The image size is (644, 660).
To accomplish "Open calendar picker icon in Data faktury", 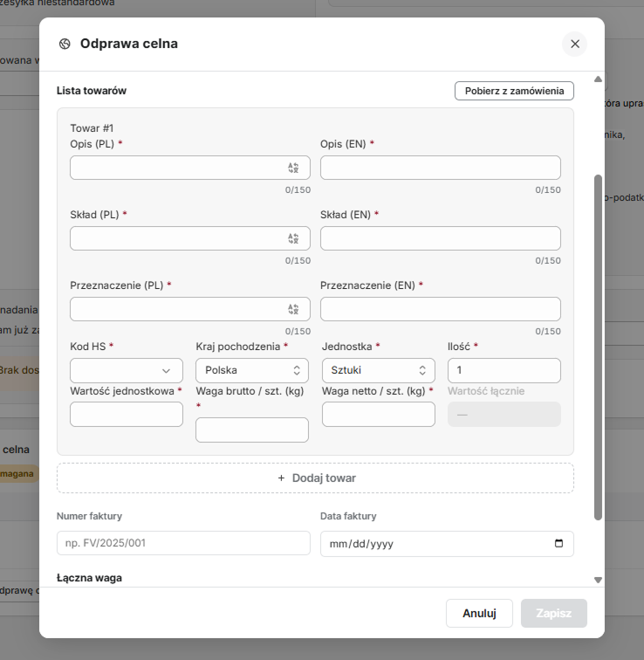I will click(558, 543).
